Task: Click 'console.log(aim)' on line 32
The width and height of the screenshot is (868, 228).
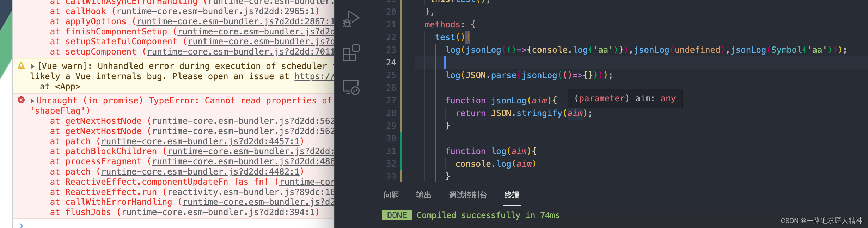Action: pos(496,164)
